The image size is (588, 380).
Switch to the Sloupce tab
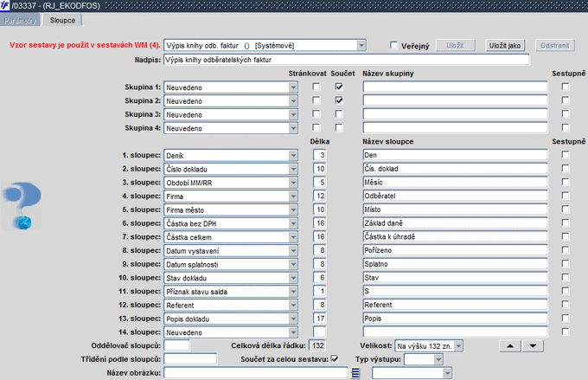click(62, 20)
